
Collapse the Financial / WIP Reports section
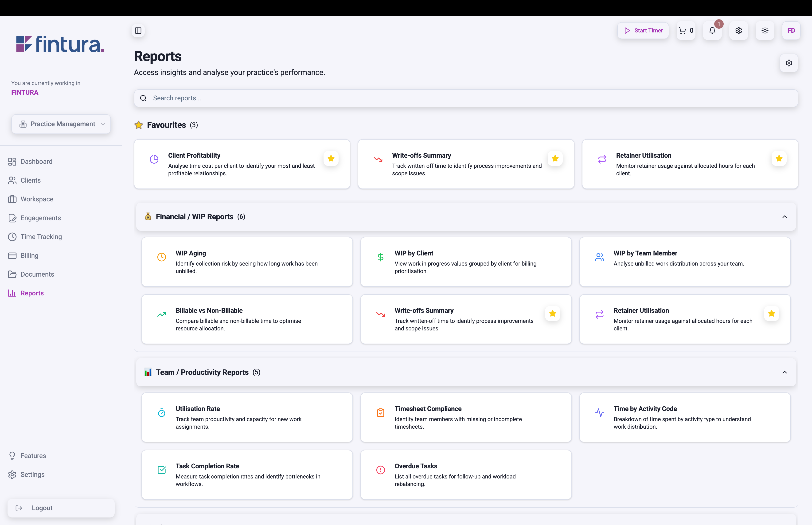pyautogui.click(x=785, y=217)
